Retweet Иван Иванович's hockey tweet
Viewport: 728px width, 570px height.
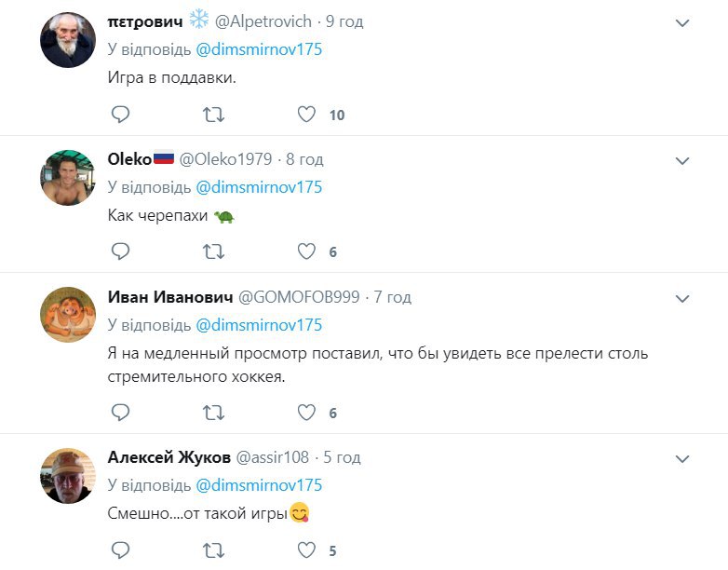coord(213,413)
